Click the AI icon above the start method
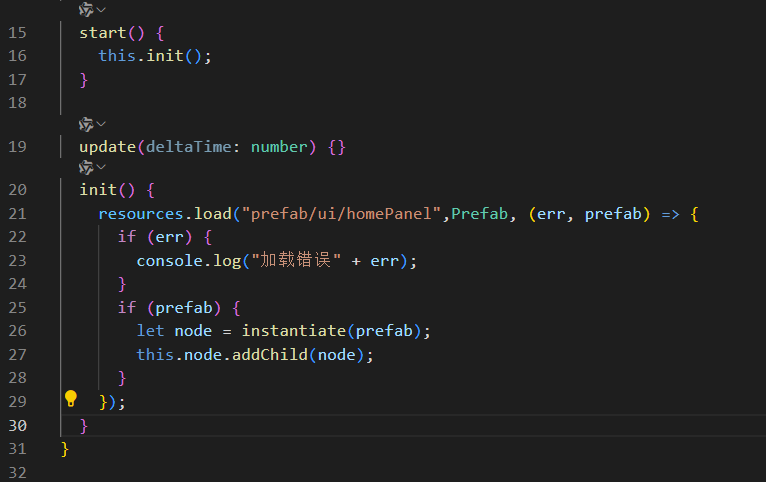Screen dimensions: 766x482 (x=86, y=9)
